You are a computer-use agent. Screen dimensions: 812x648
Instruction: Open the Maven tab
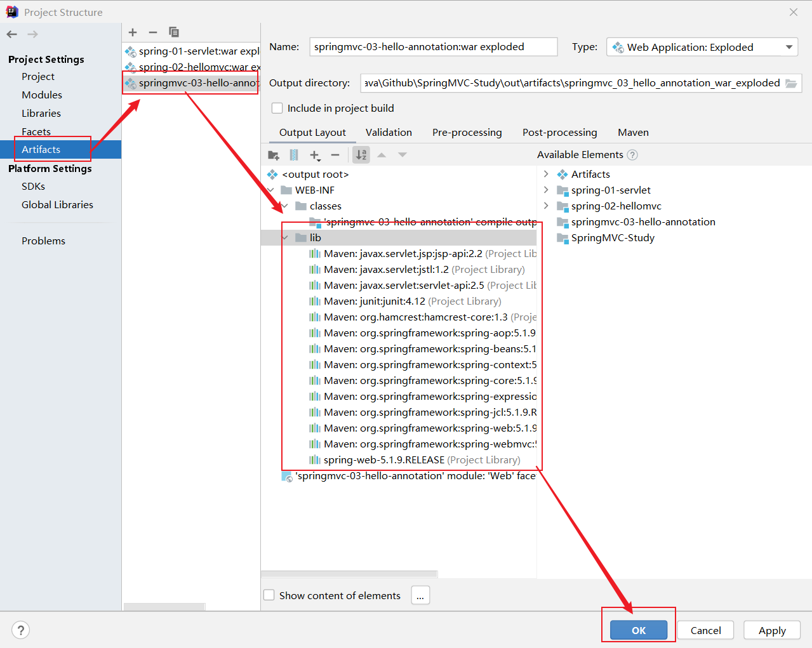tap(633, 132)
